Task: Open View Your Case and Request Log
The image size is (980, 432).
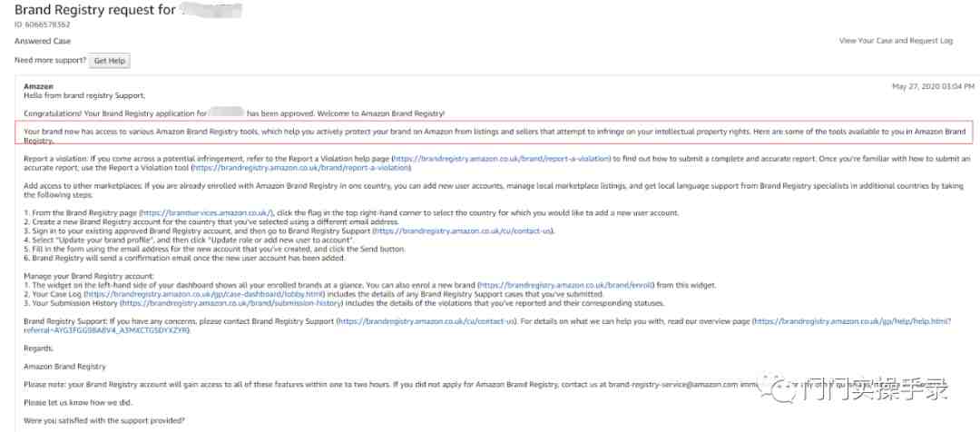Action: (896, 41)
